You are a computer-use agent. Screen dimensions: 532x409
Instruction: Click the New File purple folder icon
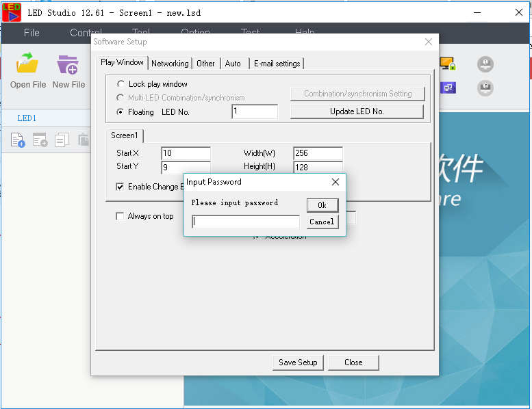[x=68, y=64]
